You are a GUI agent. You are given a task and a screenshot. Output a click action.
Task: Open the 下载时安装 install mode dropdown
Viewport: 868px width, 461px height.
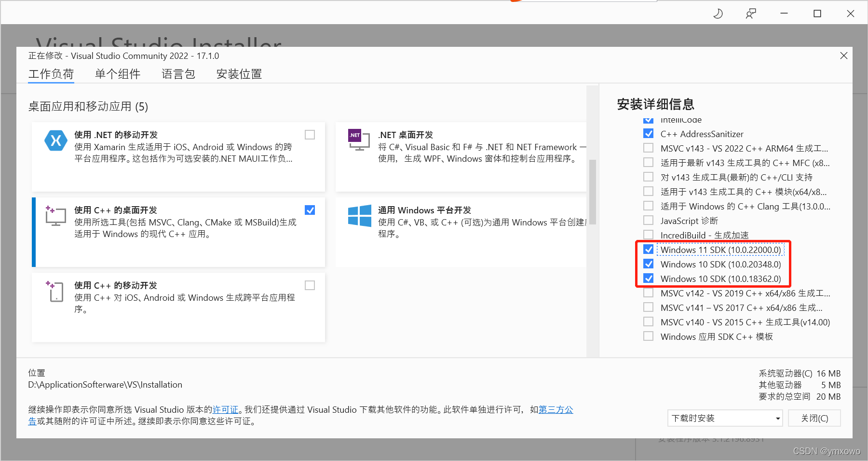pos(725,418)
